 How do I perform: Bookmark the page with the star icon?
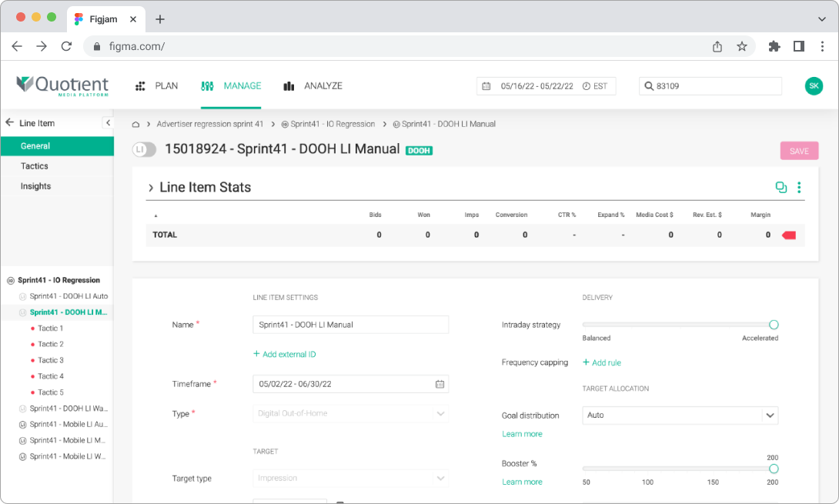(741, 46)
